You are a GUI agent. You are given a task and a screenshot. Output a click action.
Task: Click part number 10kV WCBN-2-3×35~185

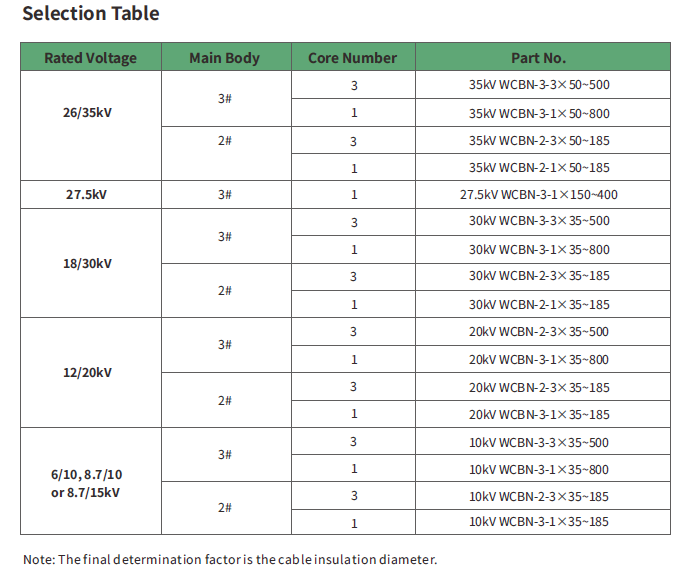(x=538, y=496)
